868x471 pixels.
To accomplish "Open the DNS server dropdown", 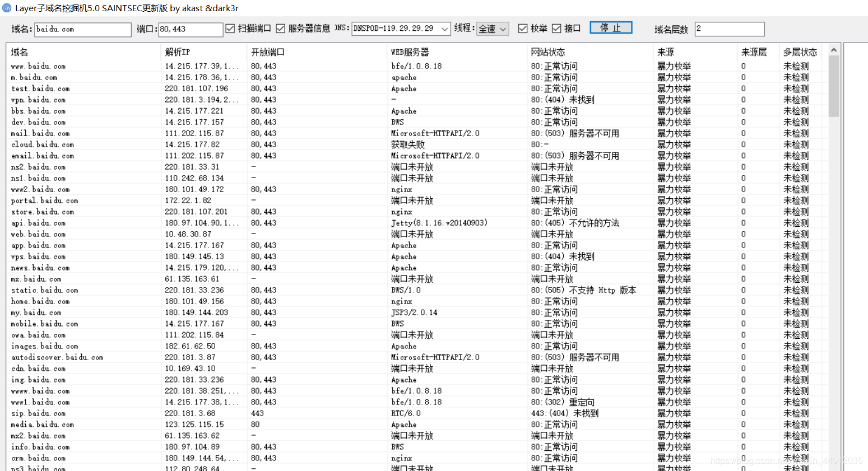I will (x=444, y=29).
